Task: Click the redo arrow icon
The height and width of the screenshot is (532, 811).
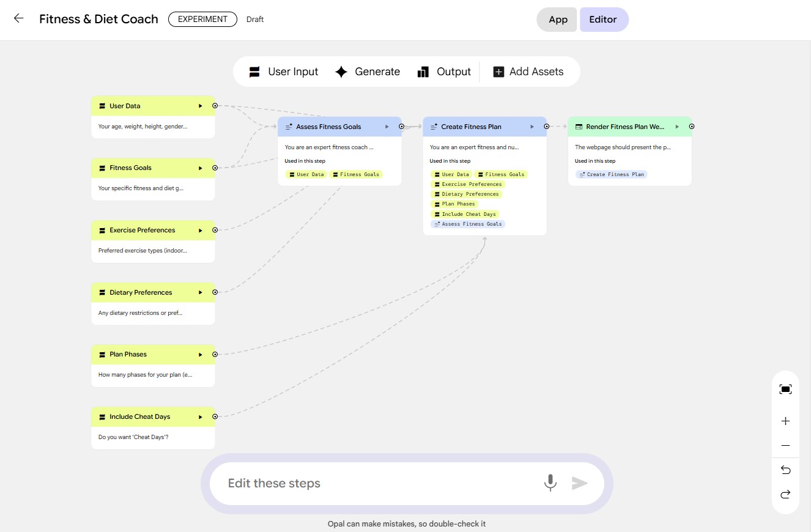Action: click(x=785, y=494)
